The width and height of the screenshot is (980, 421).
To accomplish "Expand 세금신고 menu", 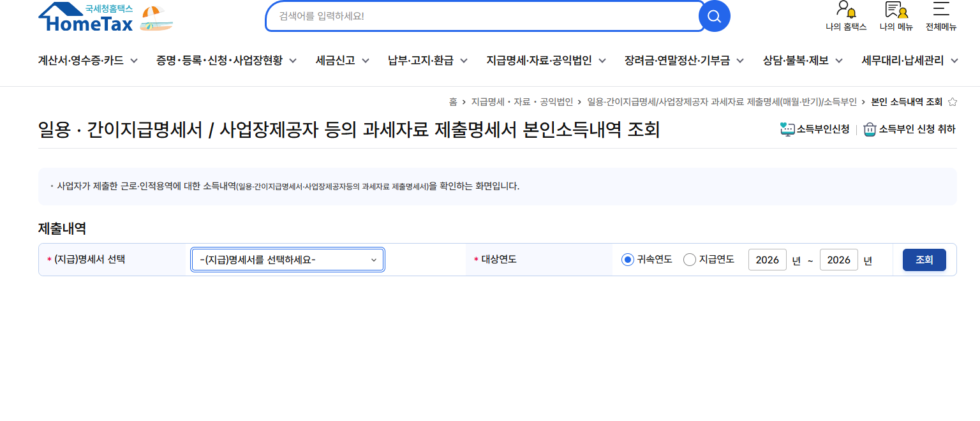I will point(343,61).
